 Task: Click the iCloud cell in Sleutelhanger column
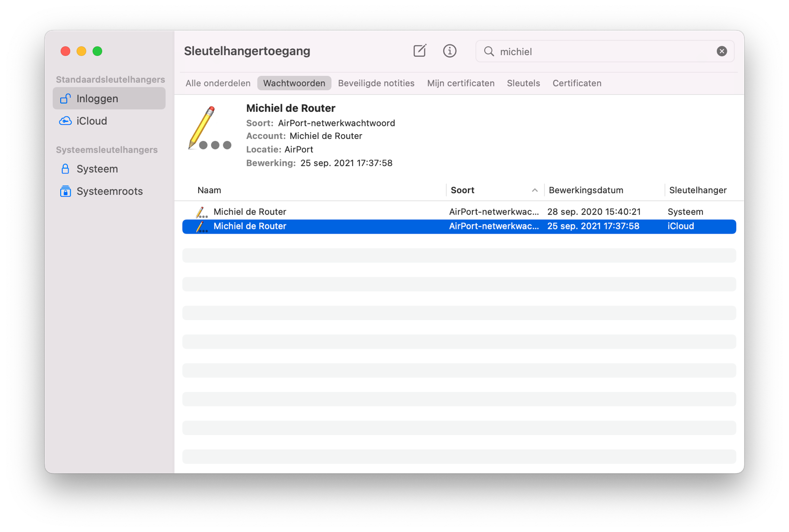[x=681, y=226]
